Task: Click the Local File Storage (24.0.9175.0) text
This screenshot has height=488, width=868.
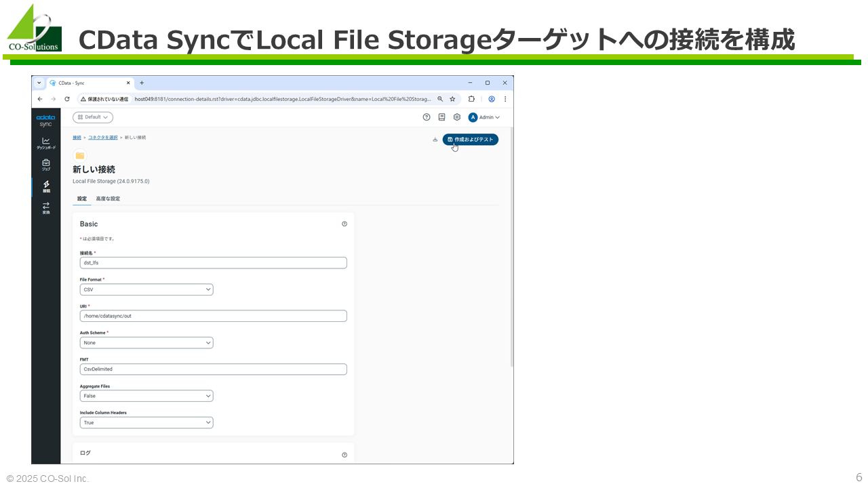Action: [111, 182]
